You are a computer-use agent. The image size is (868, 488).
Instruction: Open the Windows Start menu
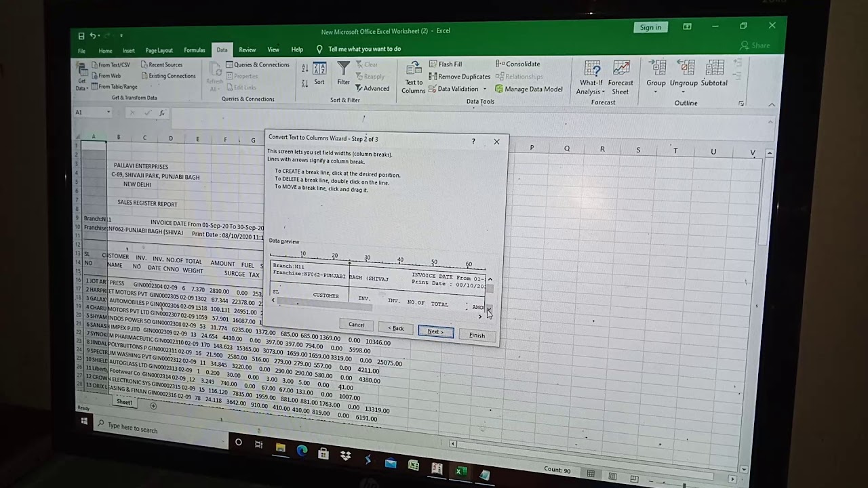point(84,422)
